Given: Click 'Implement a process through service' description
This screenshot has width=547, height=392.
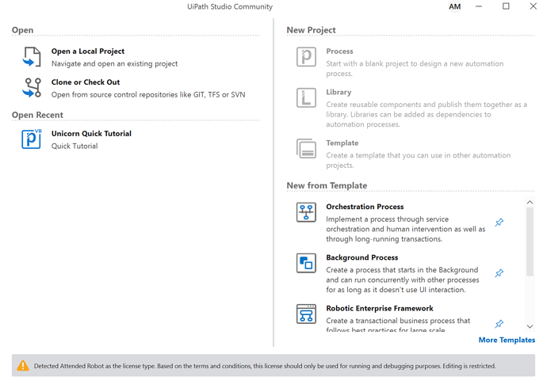Looking at the screenshot, I should click(406, 229).
